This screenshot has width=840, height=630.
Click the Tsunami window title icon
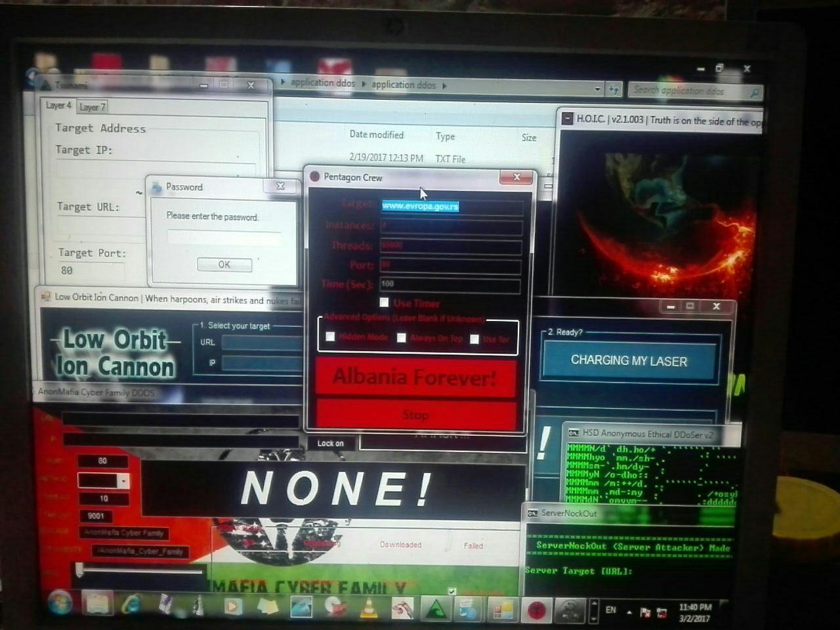[45, 85]
